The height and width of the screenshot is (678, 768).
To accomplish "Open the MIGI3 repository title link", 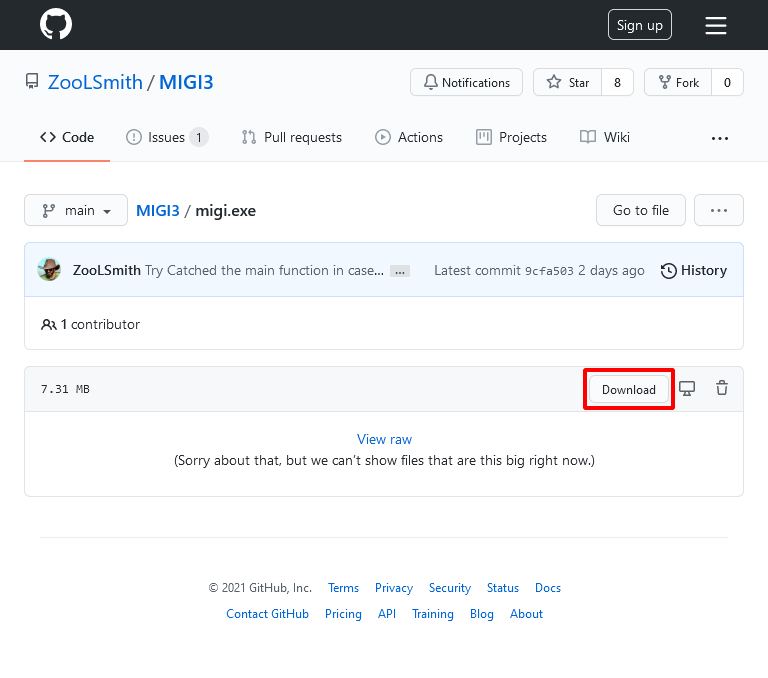I will pos(186,82).
